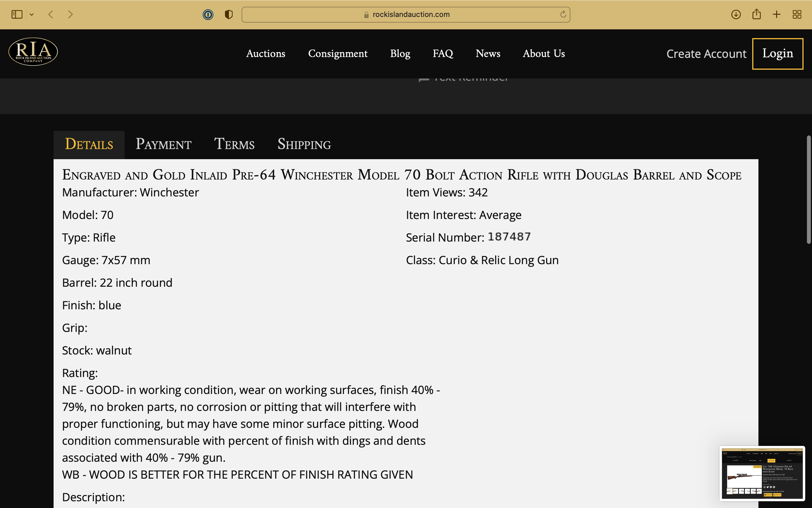Click the rifle lot title heading
Image resolution: width=812 pixels, height=508 pixels.
(x=402, y=175)
